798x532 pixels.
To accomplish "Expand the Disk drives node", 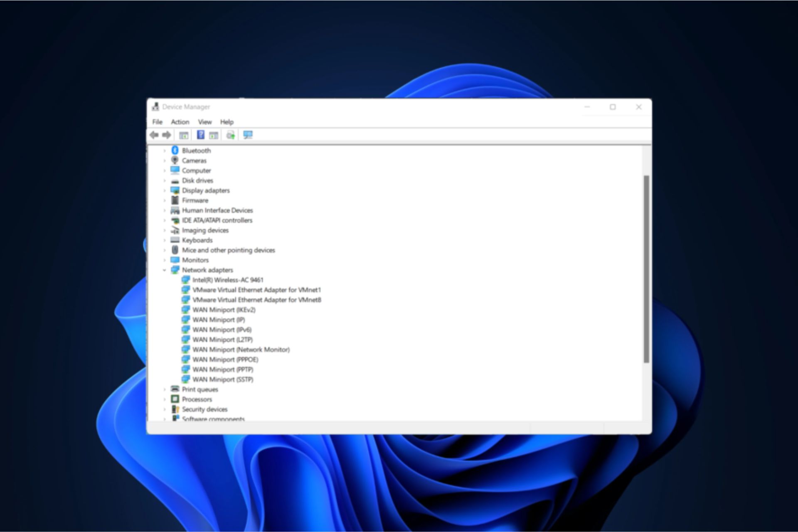I will (x=165, y=181).
